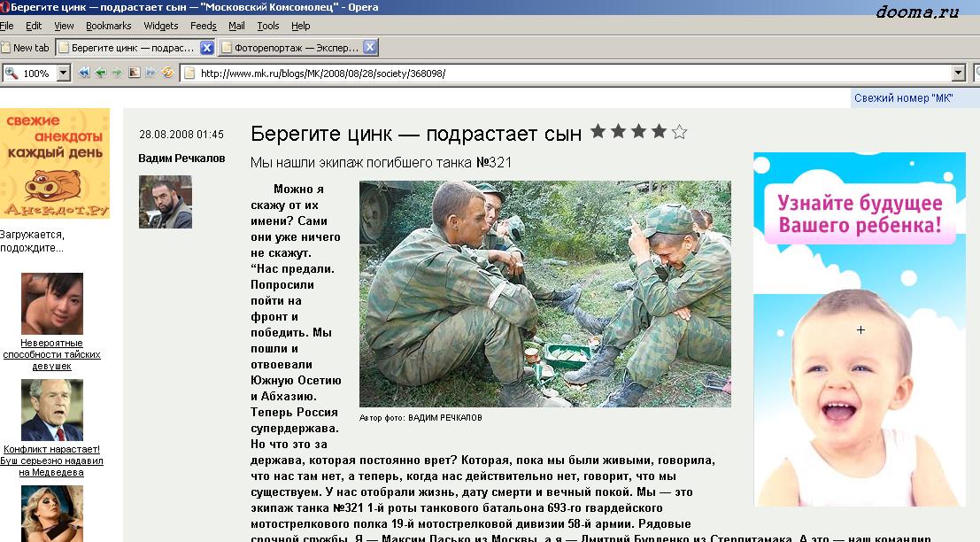Click the author's portrait thumbnail
Viewport: 980px width, 542px height.
(166, 202)
